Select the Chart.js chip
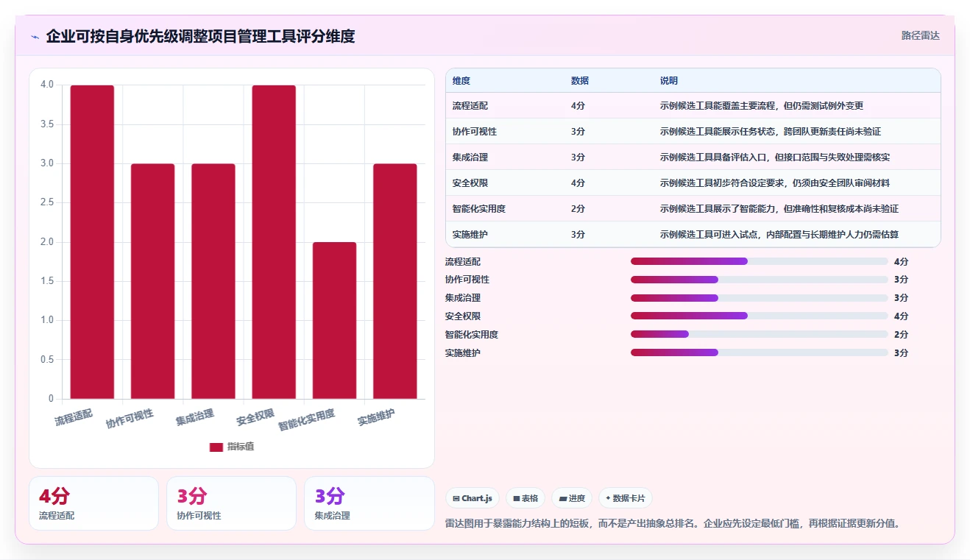This screenshot has width=970, height=560. pyautogui.click(x=472, y=498)
